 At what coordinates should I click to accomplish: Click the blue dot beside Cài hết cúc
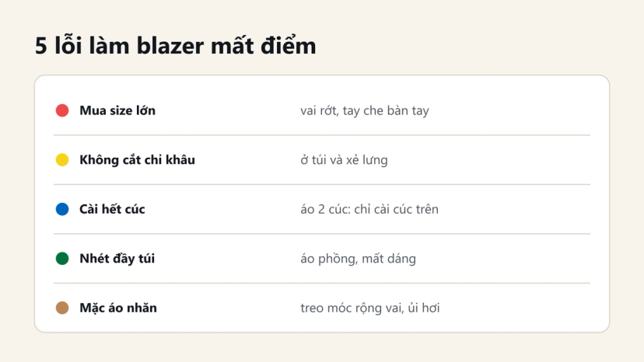coord(62,209)
